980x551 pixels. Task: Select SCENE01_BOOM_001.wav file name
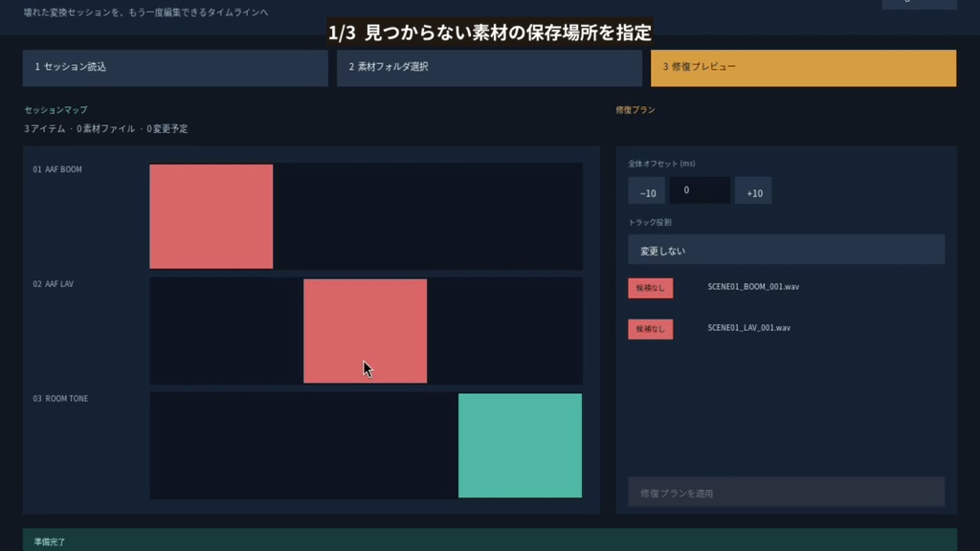(x=753, y=287)
